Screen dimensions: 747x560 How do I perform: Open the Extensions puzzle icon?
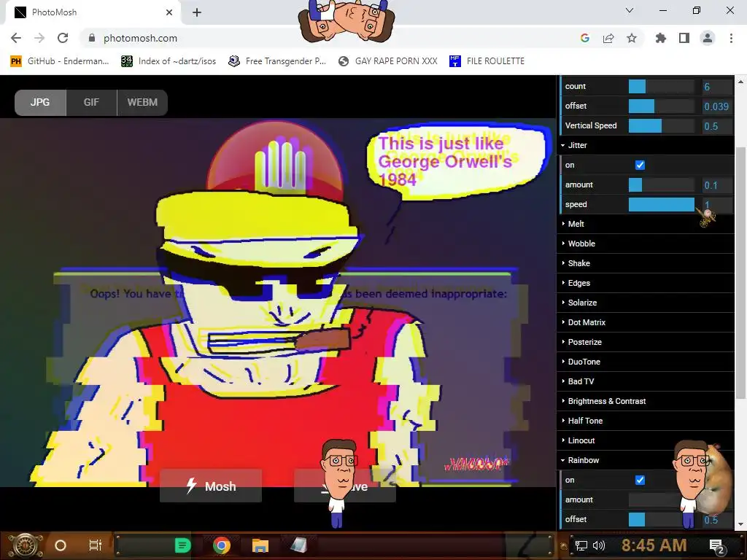tap(660, 38)
